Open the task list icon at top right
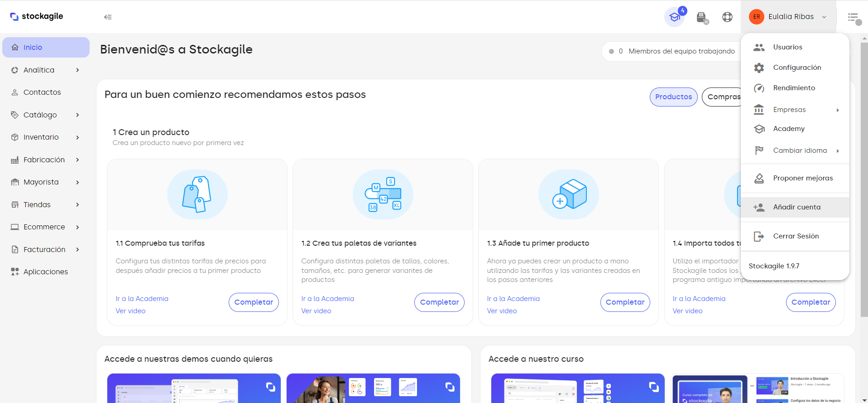The image size is (868, 403). [x=854, y=18]
